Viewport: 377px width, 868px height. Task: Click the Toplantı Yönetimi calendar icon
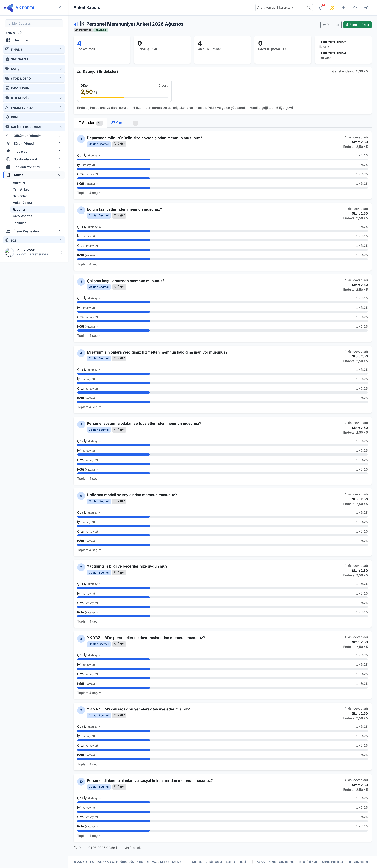(x=8, y=167)
